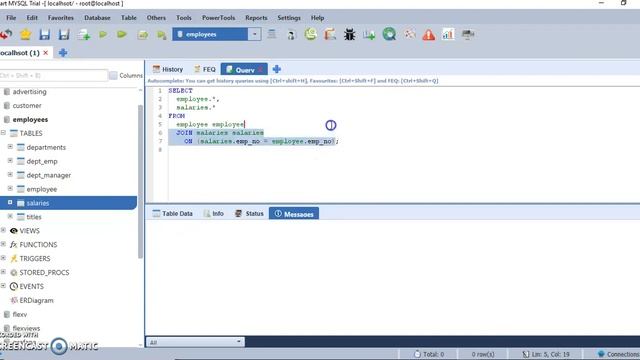Open the employees database dropdown
This screenshot has width=640, height=360.
coord(254,34)
